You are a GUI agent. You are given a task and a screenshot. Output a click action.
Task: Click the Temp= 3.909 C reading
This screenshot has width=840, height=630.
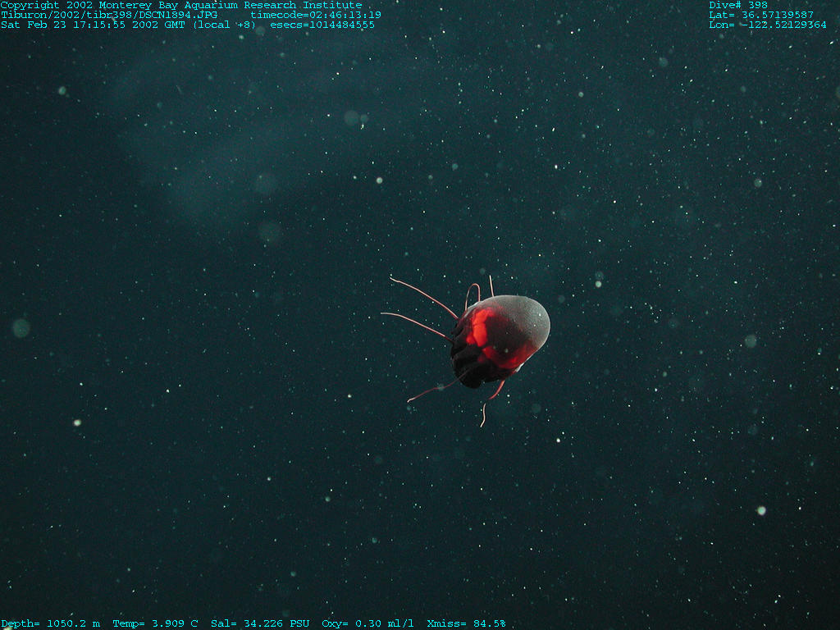pos(155,623)
